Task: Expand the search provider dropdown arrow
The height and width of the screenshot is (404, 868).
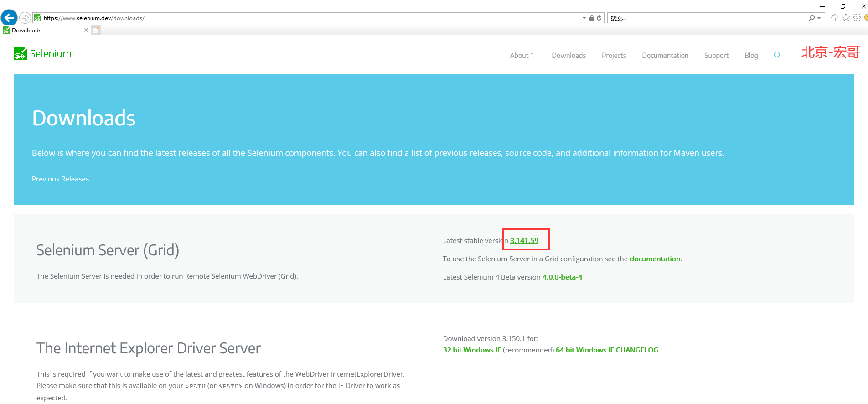Action: pyautogui.click(x=819, y=18)
